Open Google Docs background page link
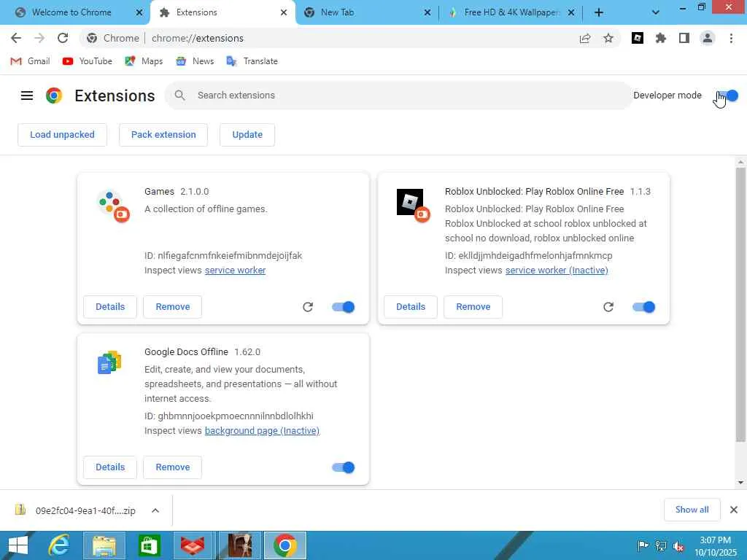 coord(262,430)
